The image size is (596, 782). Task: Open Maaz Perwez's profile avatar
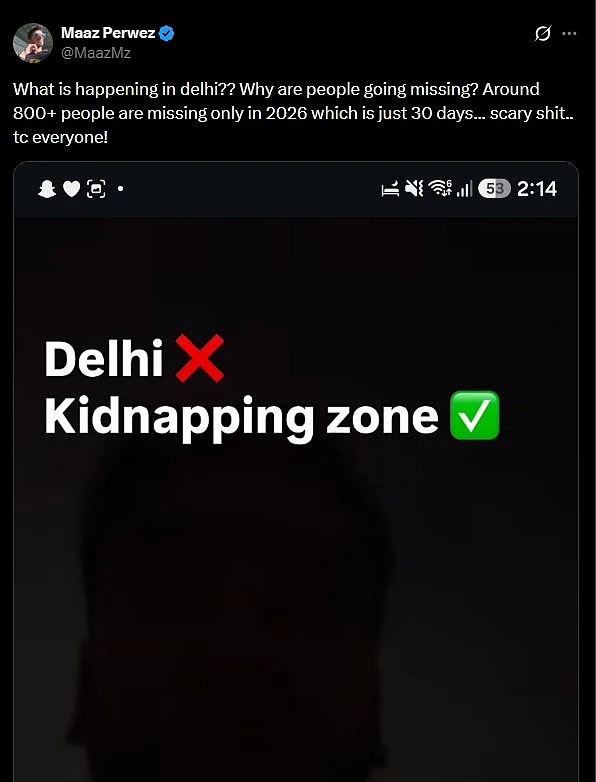point(33,43)
